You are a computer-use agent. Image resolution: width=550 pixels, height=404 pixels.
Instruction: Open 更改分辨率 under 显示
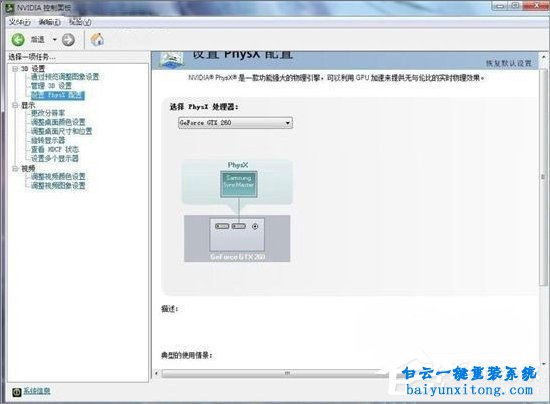pos(48,113)
